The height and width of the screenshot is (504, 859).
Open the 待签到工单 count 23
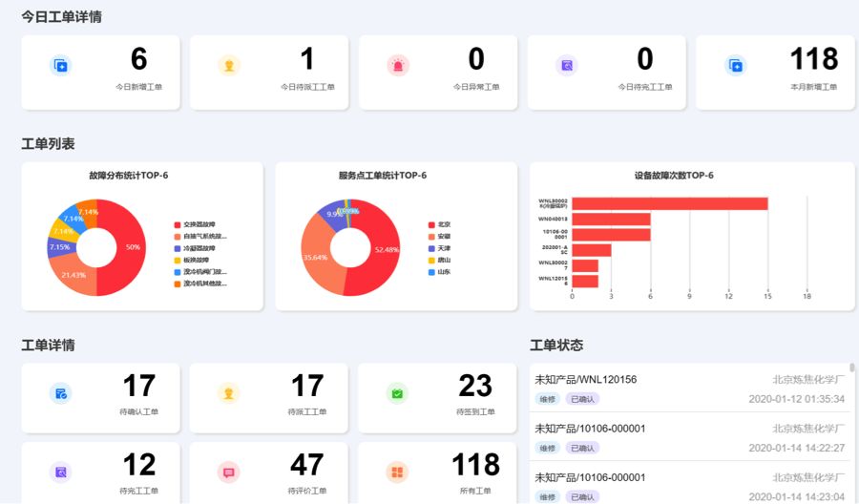click(x=475, y=386)
